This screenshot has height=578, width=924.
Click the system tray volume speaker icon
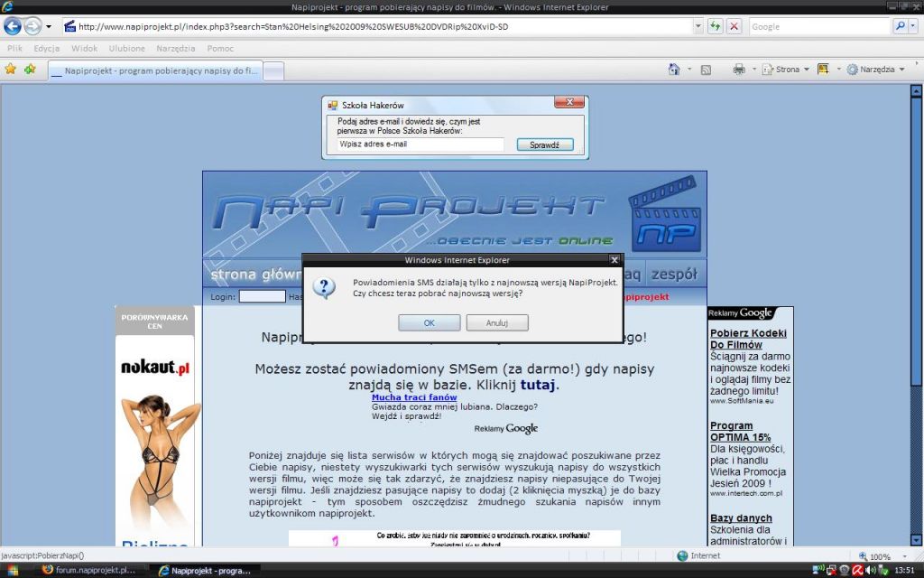tap(871, 571)
